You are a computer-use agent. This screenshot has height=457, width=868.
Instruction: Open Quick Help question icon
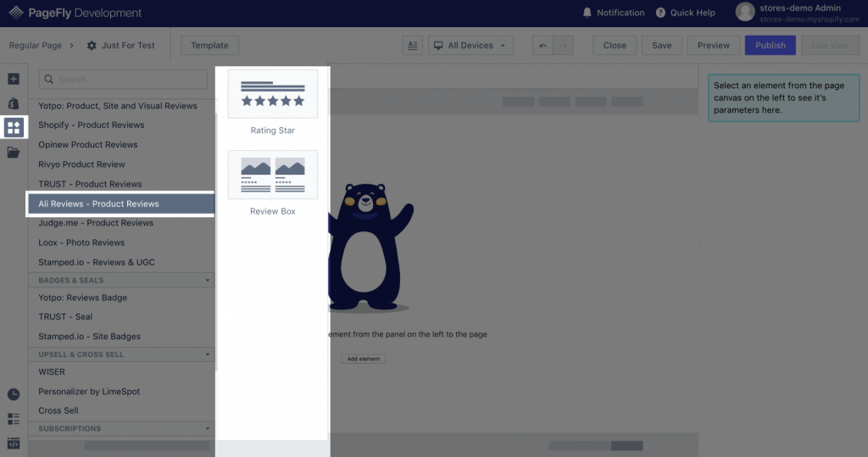660,12
